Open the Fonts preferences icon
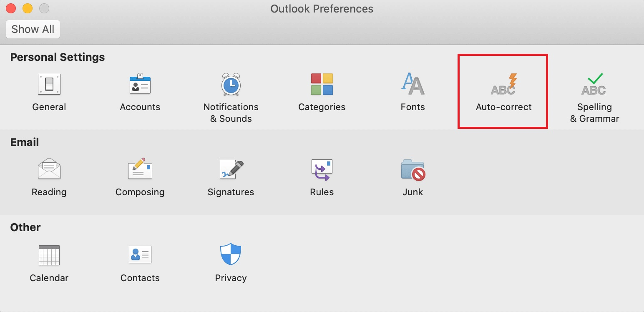 [x=413, y=84]
